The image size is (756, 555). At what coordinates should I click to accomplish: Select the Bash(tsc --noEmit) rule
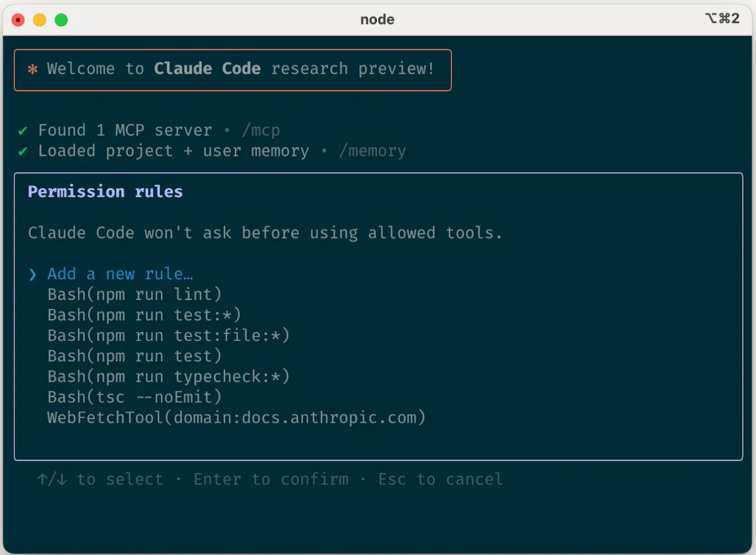click(x=134, y=397)
